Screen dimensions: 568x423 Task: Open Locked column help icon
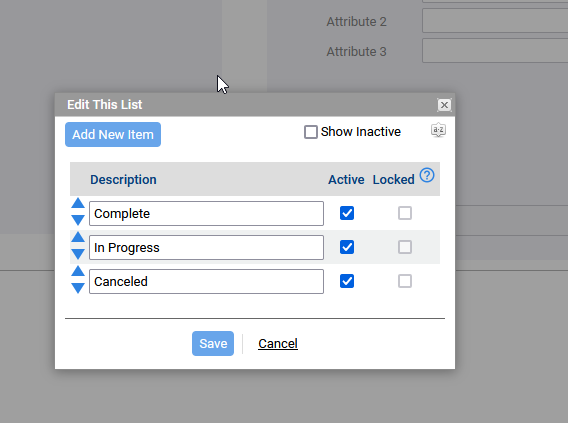pyautogui.click(x=427, y=175)
